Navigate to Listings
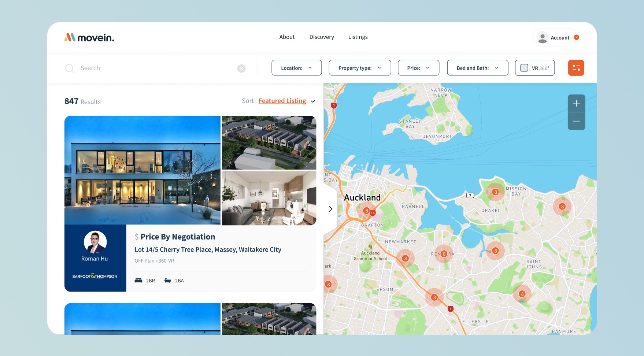 click(358, 37)
